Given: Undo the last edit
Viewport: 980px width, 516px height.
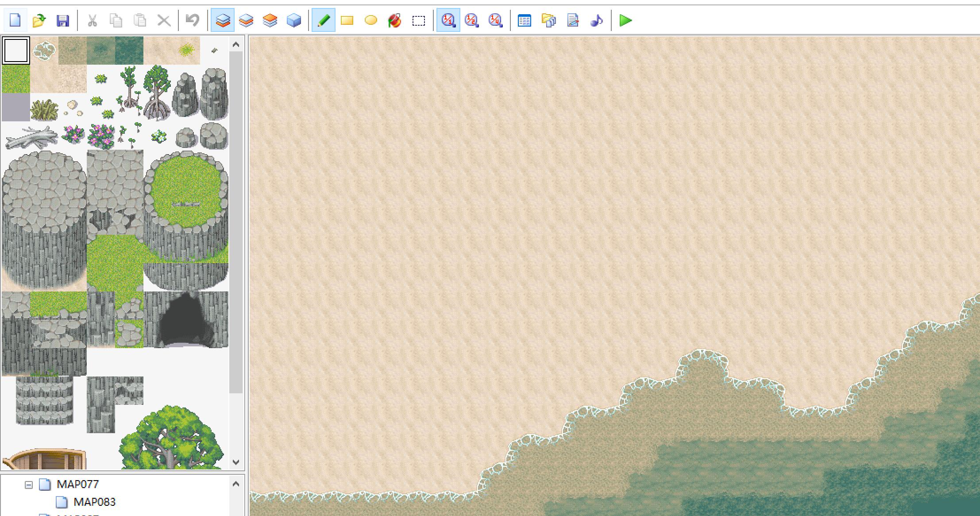Looking at the screenshot, I should pos(193,20).
